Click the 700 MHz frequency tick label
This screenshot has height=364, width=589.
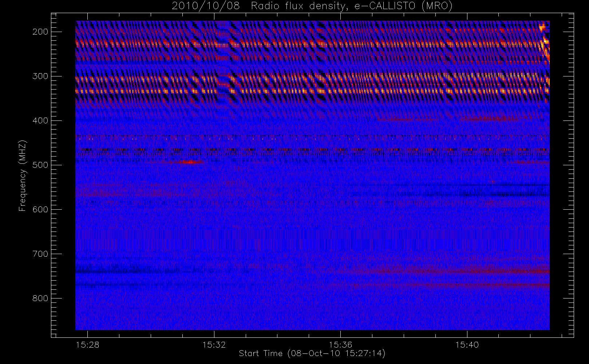click(40, 254)
